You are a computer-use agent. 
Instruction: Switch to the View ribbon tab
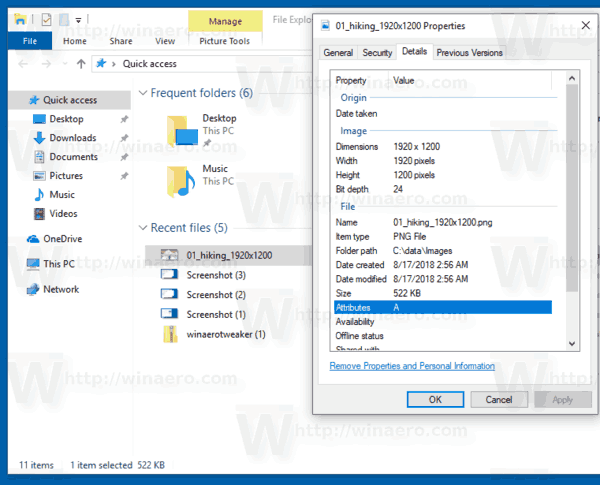(165, 41)
